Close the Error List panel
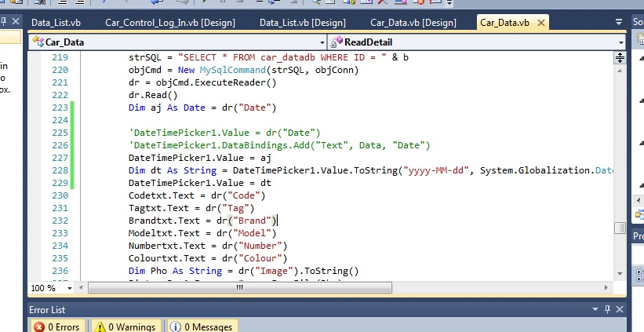The width and height of the screenshot is (644, 332). (x=620, y=309)
